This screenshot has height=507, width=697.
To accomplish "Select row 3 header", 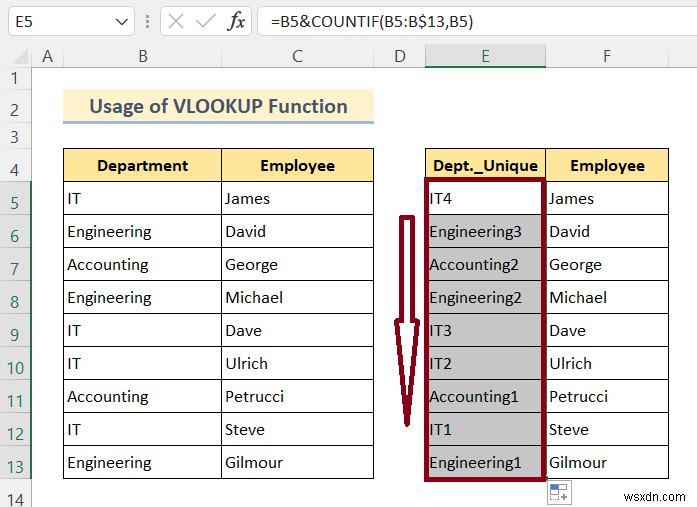I will (x=15, y=136).
